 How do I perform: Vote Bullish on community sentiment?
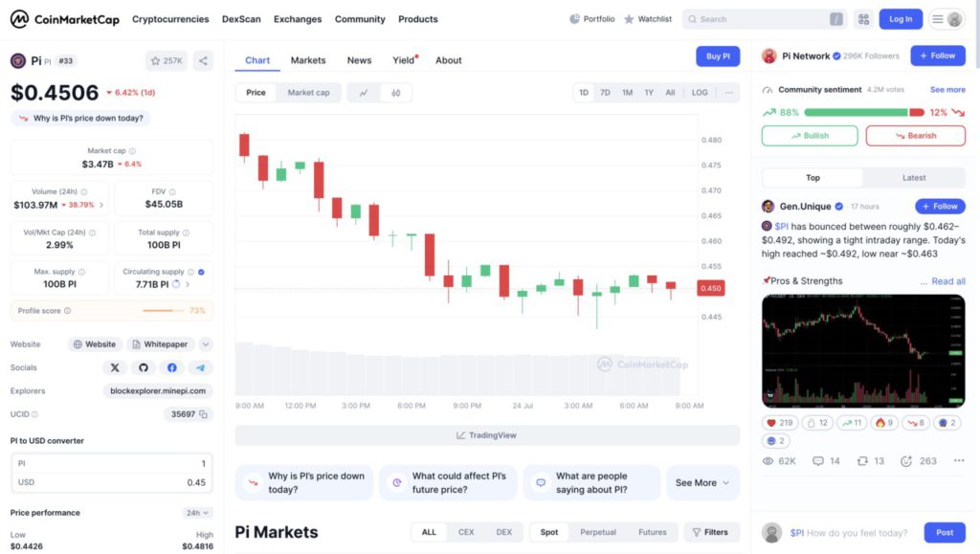point(810,136)
